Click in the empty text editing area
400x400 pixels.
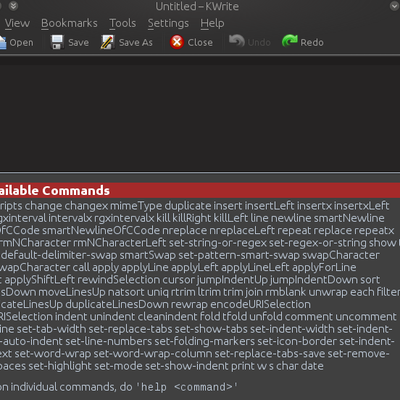tap(200, 113)
